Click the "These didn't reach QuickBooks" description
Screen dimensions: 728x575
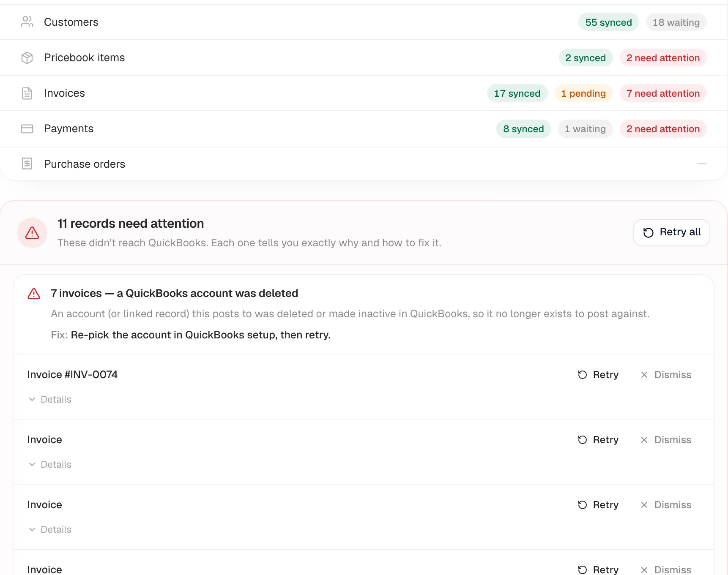click(x=249, y=243)
